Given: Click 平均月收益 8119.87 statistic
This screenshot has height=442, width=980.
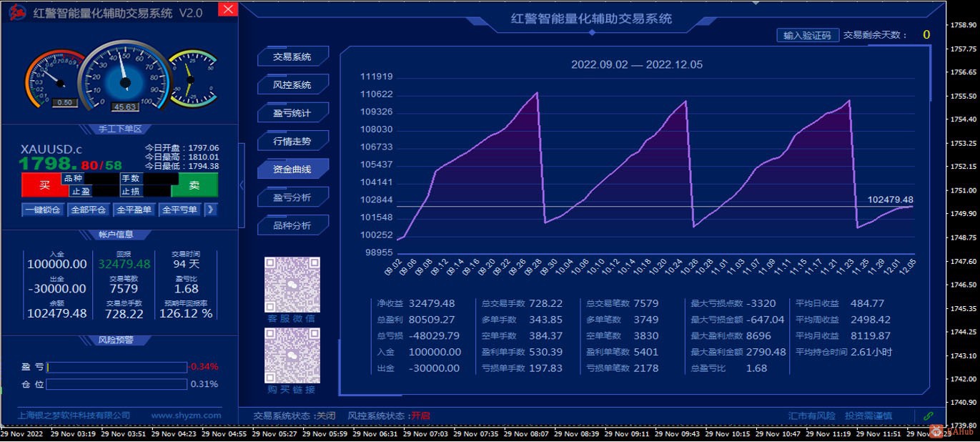Looking at the screenshot, I should [843, 335].
